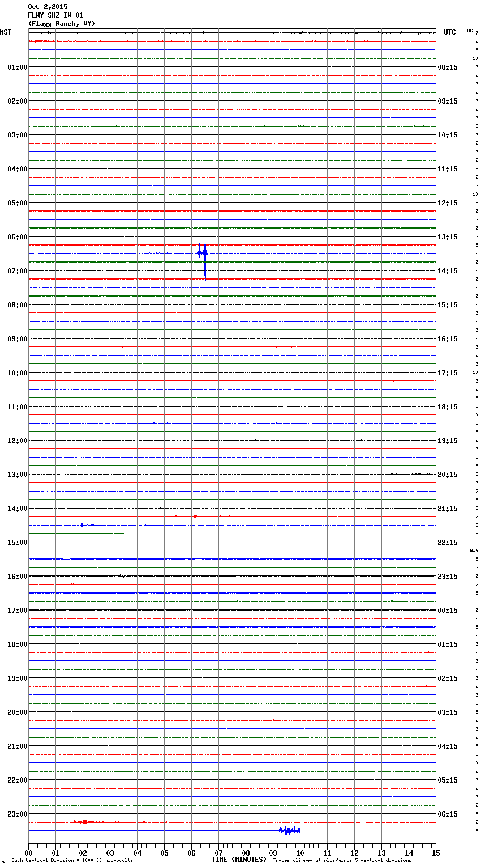This screenshot has width=481, height=868.
Task: Select the MST hour label '01:00'
Action: coord(18,67)
